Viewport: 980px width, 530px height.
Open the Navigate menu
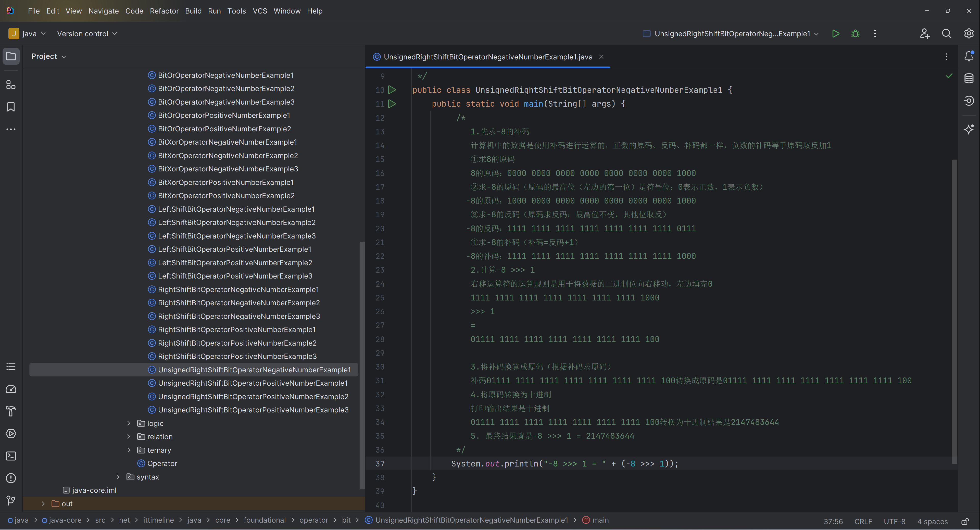104,11
